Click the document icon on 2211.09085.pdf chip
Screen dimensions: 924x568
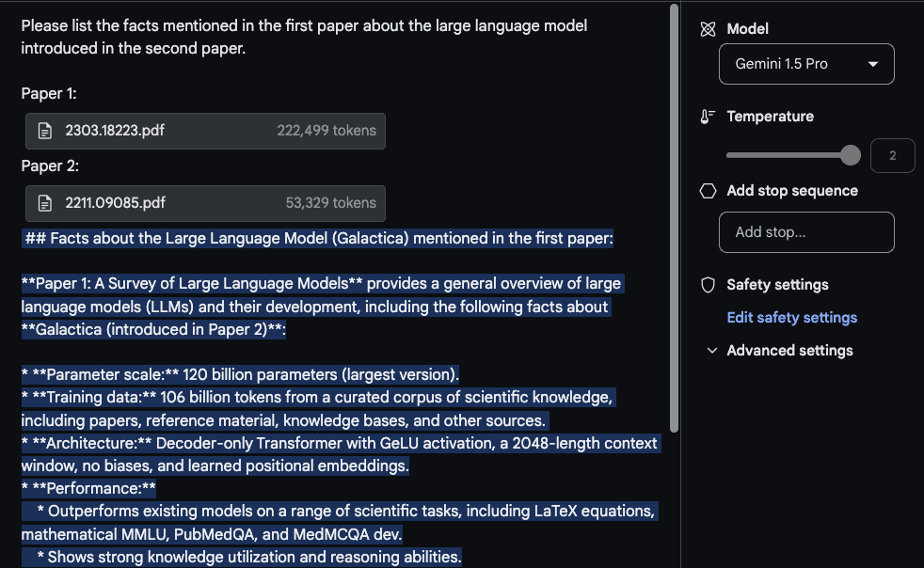point(44,203)
